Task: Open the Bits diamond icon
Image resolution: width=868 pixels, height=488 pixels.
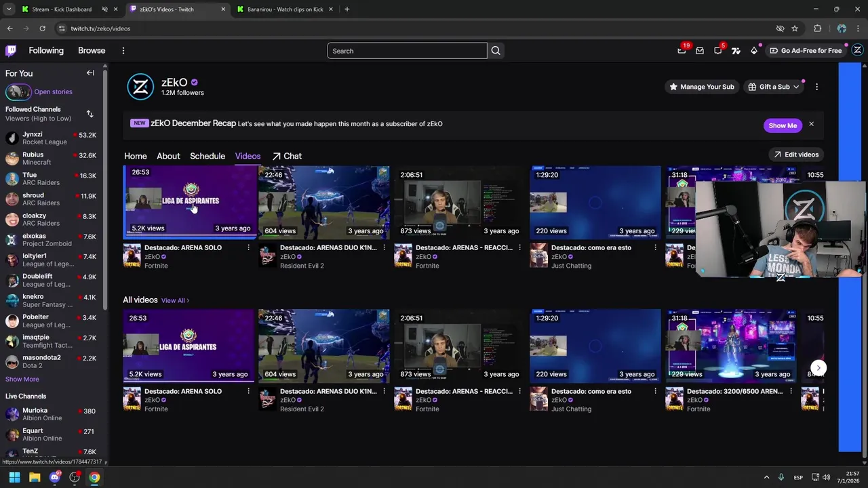Action: point(753,51)
